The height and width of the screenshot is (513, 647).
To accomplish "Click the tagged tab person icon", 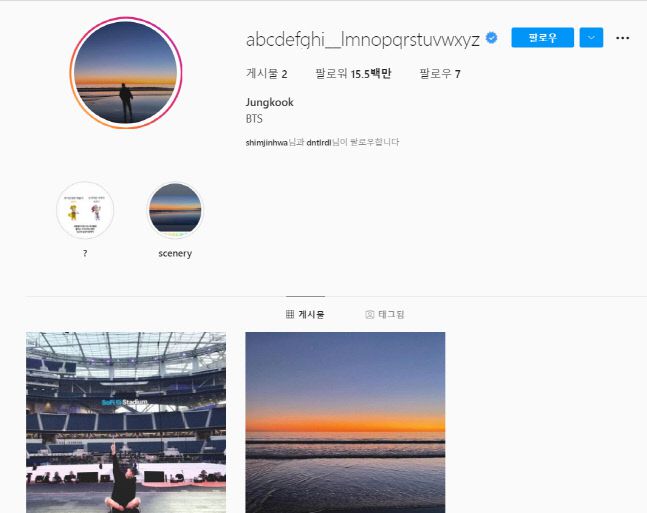I will 369,314.
